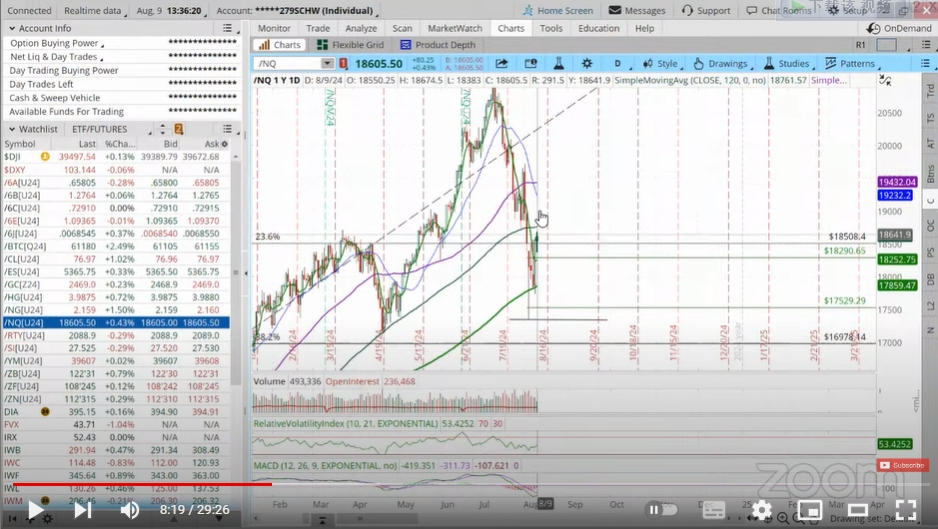Open the share chart icon
Image resolution: width=938 pixels, height=529 pixels.
501,63
